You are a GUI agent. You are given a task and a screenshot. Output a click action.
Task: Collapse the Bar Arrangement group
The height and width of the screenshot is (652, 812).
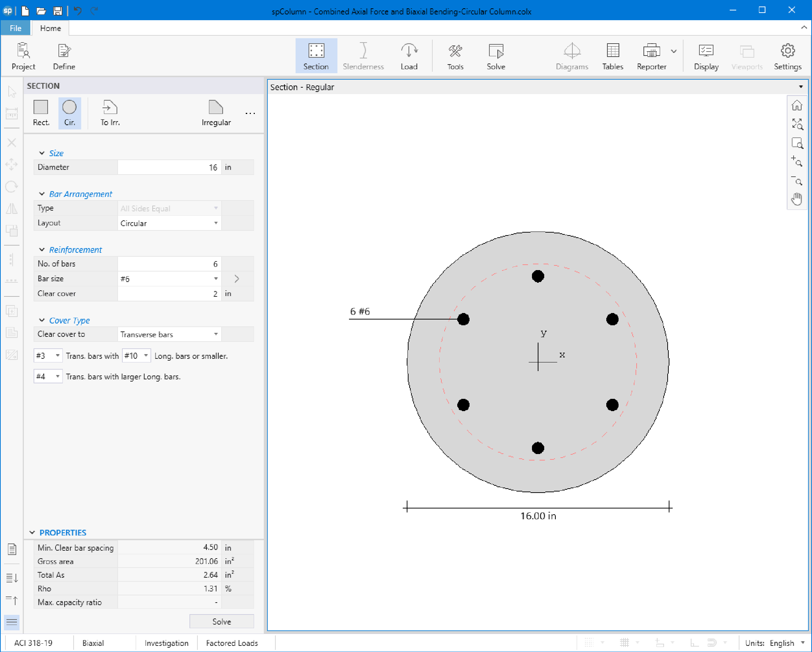pyautogui.click(x=42, y=194)
